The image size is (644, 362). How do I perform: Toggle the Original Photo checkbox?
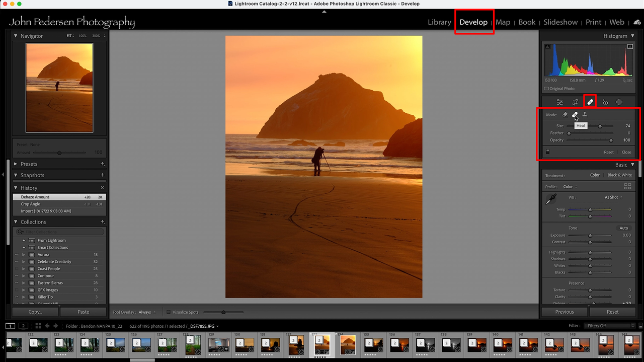pos(547,89)
